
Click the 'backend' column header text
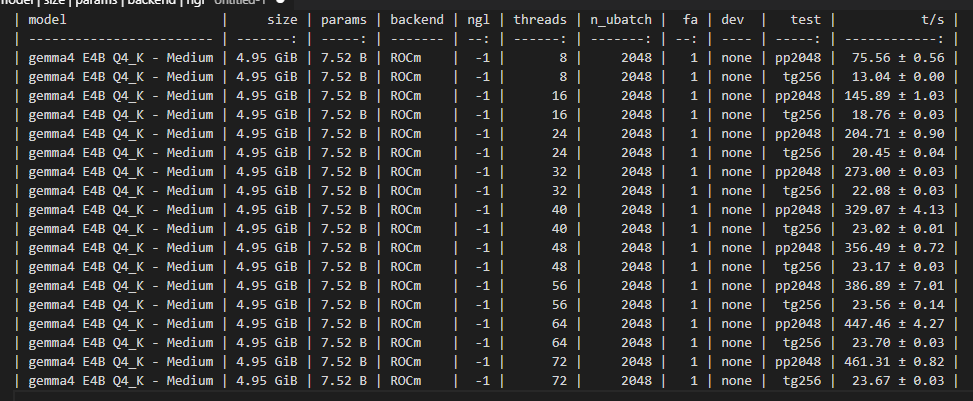[x=417, y=20]
